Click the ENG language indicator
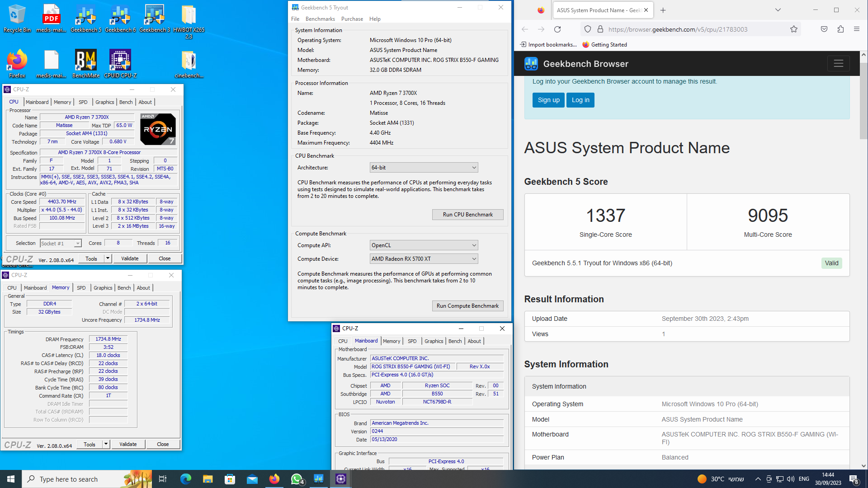Viewport: 868px width, 488px height. 804,479
